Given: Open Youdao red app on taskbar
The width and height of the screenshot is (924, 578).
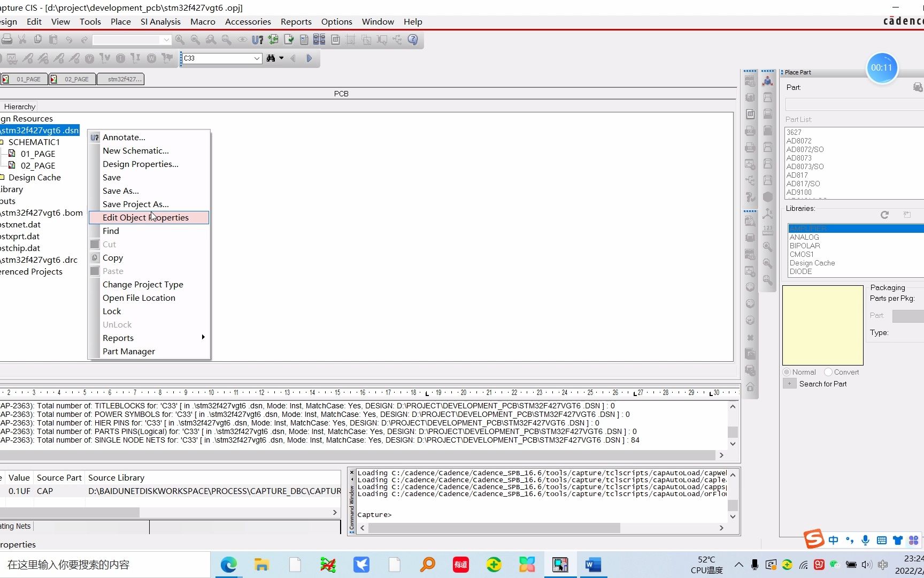Looking at the screenshot, I should tap(460, 565).
